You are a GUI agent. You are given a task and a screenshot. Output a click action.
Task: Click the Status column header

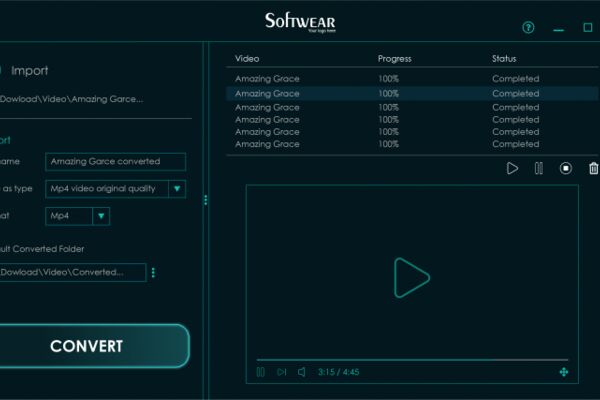coord(504,59)
